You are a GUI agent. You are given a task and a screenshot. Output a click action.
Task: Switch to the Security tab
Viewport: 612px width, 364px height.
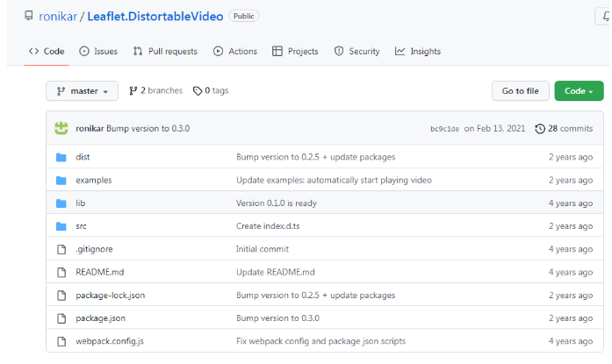(356, 52)
